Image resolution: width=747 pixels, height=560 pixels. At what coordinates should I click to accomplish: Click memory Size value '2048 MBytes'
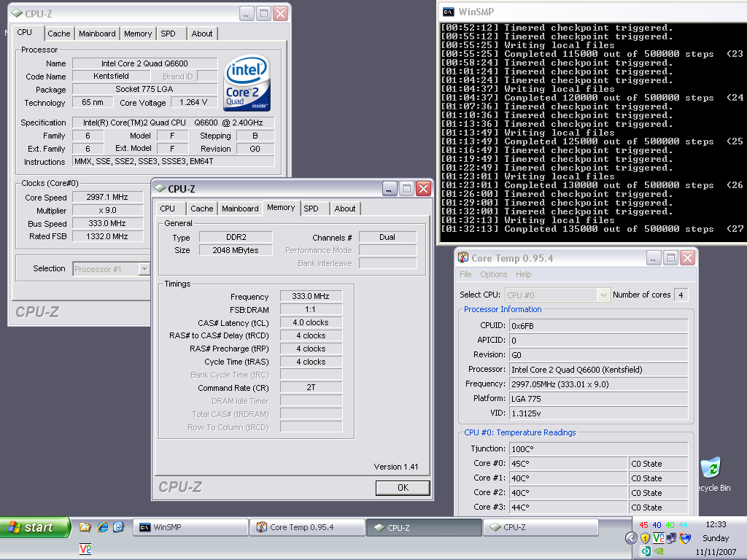(236, 250)
